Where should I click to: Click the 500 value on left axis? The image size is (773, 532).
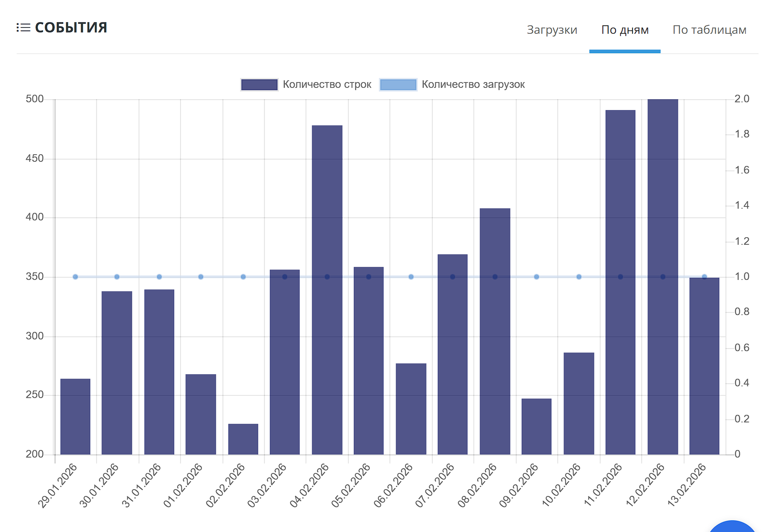pyautogui.click(x=35, y=99)
